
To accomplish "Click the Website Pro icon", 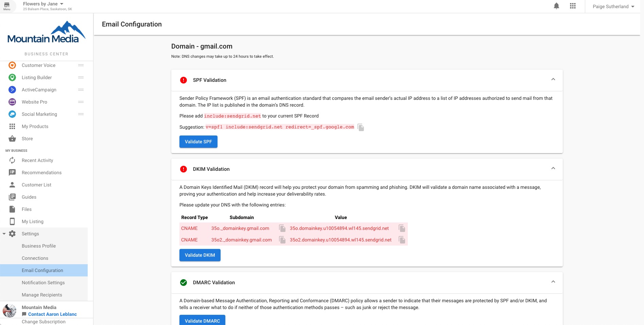I will tap(12, 102).
